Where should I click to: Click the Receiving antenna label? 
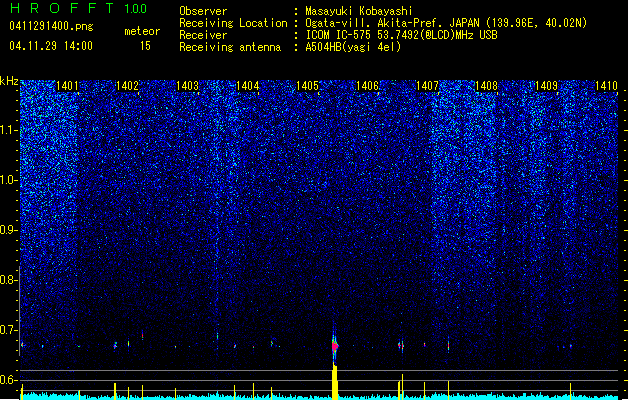tap(230, 47)
